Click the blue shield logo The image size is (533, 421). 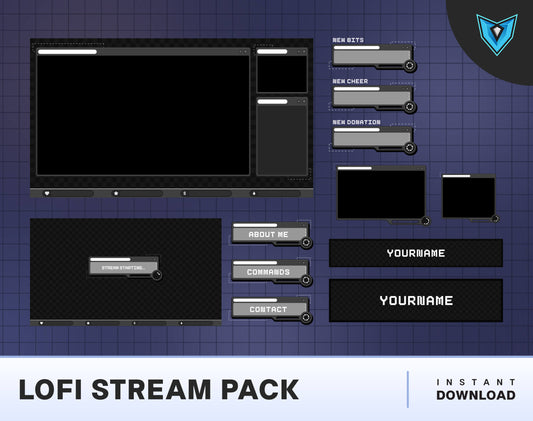pyautogui.click(x=497, y=34)
